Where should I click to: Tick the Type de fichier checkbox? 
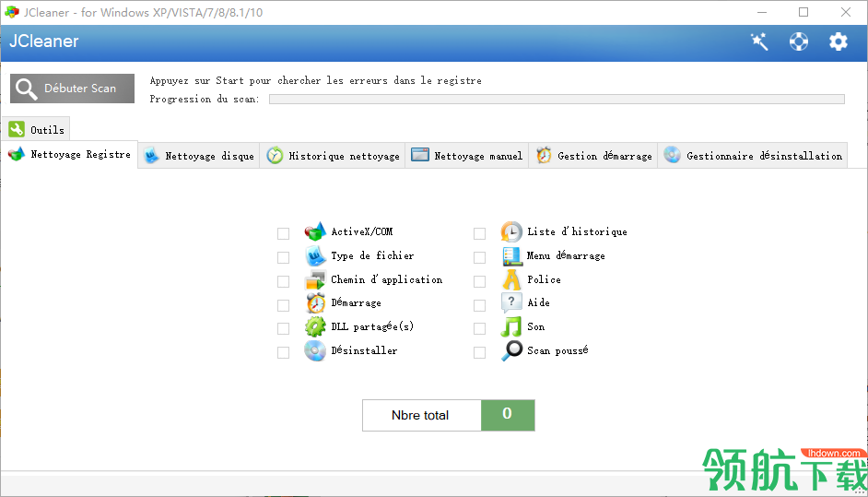(x=284, y=257)
